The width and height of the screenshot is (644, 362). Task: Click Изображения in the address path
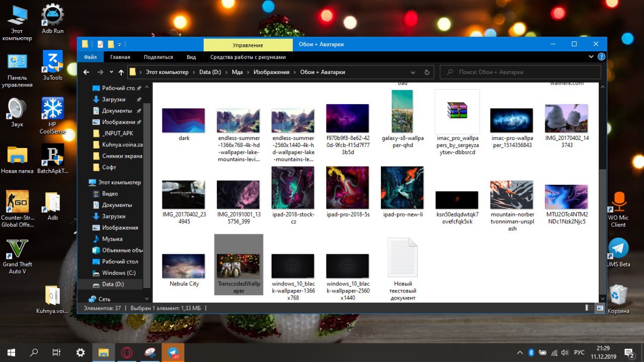271,72
